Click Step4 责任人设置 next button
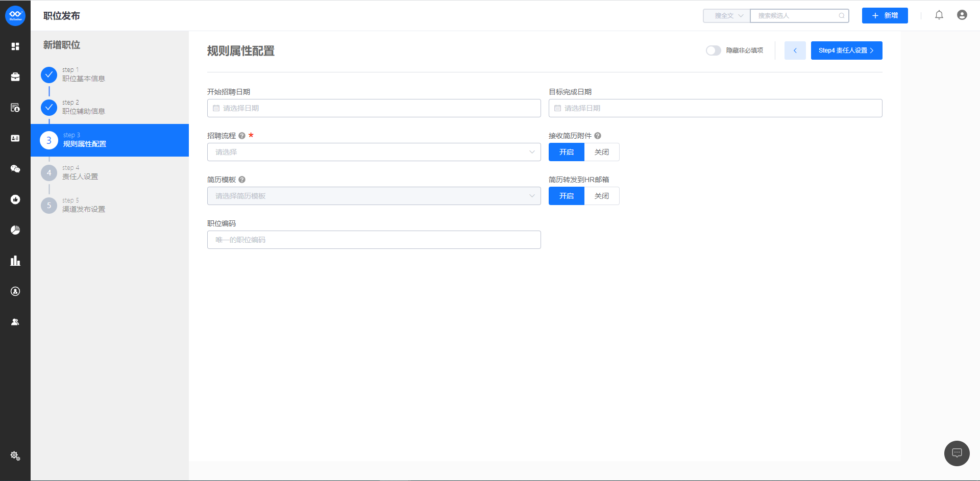980x481 pixels. coord(847,50)
